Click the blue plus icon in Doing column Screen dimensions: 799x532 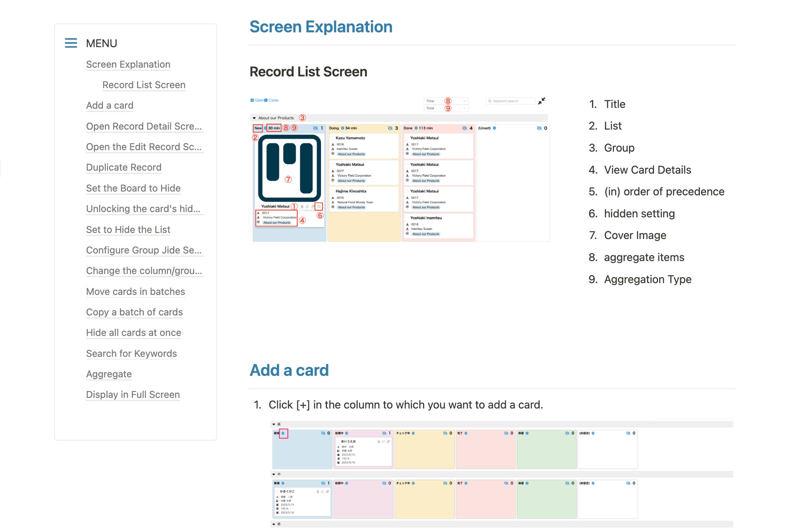point(343,128)
